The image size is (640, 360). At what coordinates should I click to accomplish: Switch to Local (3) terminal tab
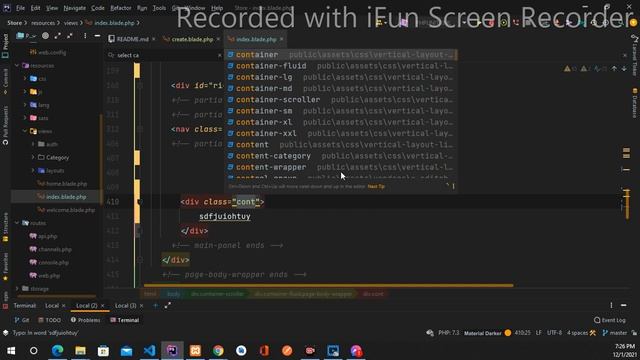(125, 305)
